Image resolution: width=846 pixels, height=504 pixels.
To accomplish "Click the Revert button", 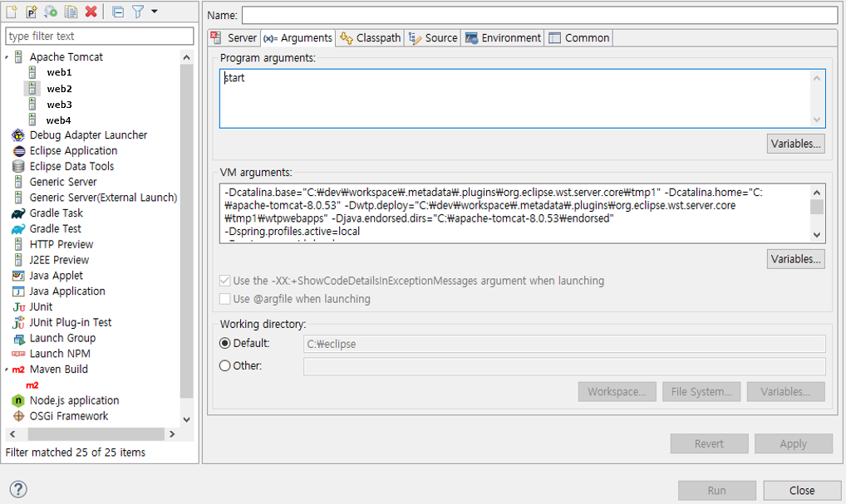I will (709, 443).
